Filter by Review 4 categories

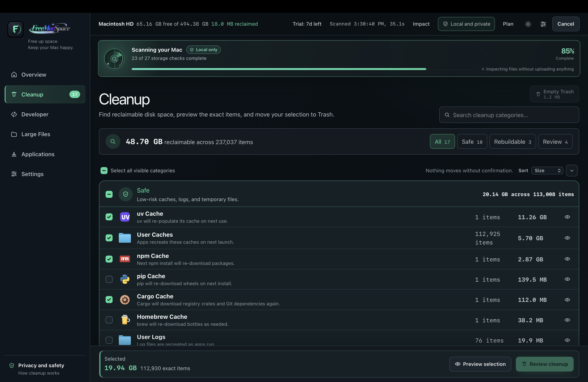click(555, 142)
